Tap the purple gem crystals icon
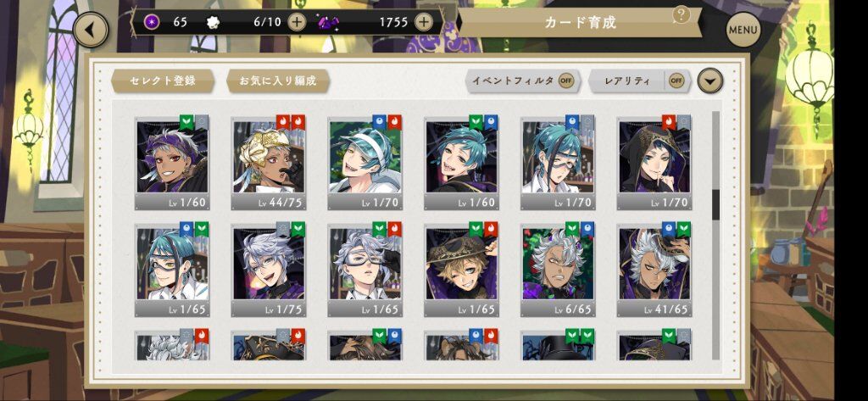Screen dimensions: 868x401 328,23
